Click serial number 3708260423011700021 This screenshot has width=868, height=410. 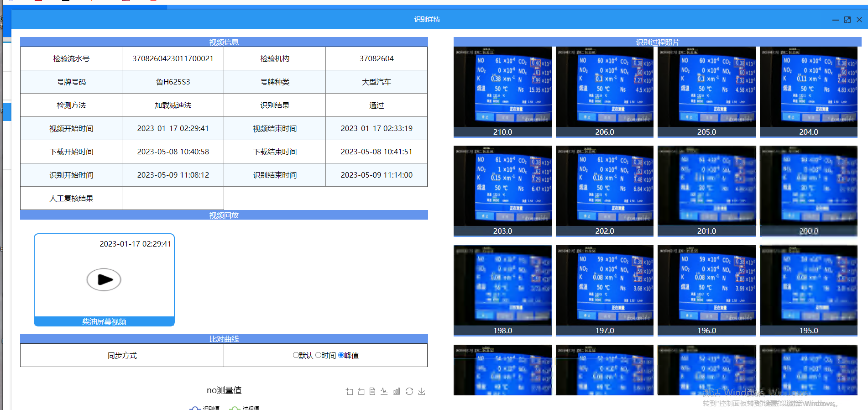click(x=173, y=58)
